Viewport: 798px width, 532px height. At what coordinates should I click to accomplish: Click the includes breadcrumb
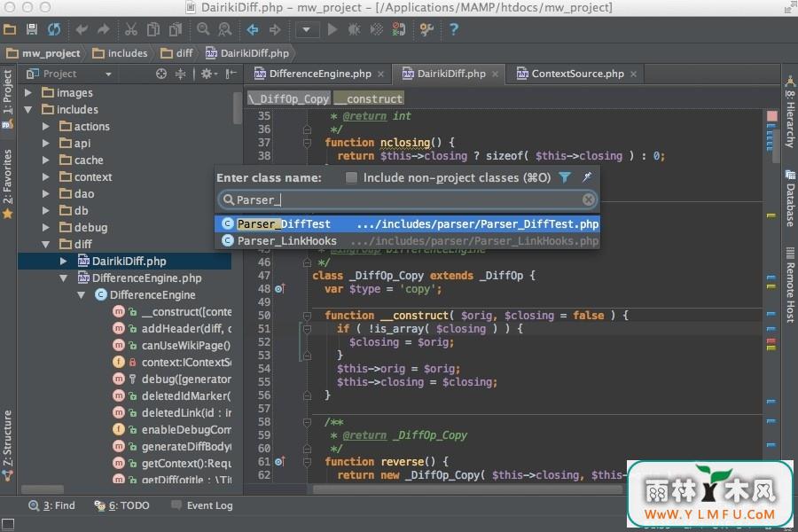[x=120, y=53]
